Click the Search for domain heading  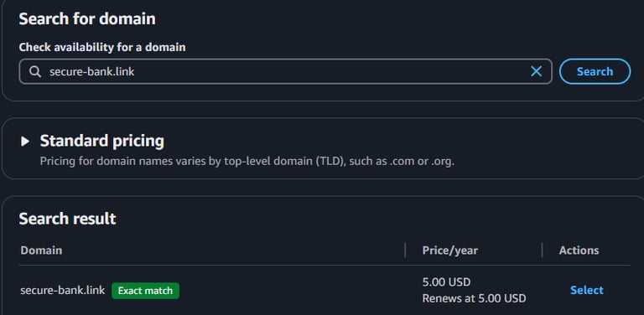(87, 19)
